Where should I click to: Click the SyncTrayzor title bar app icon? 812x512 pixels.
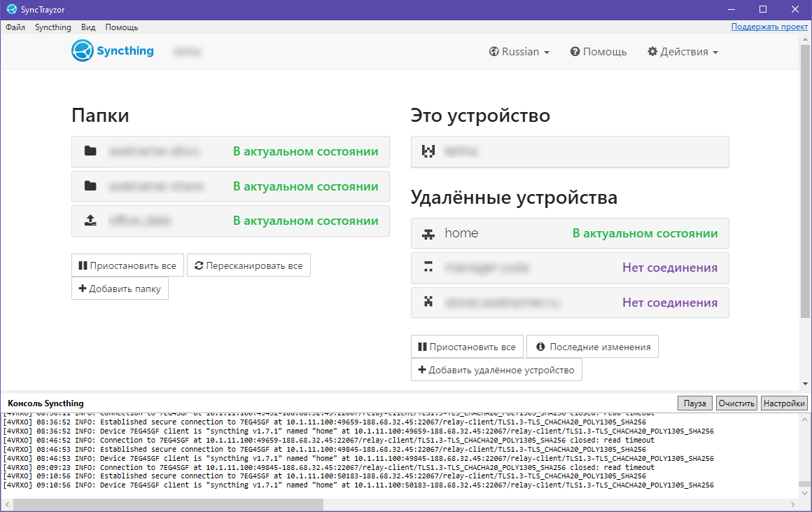[11, 9]
